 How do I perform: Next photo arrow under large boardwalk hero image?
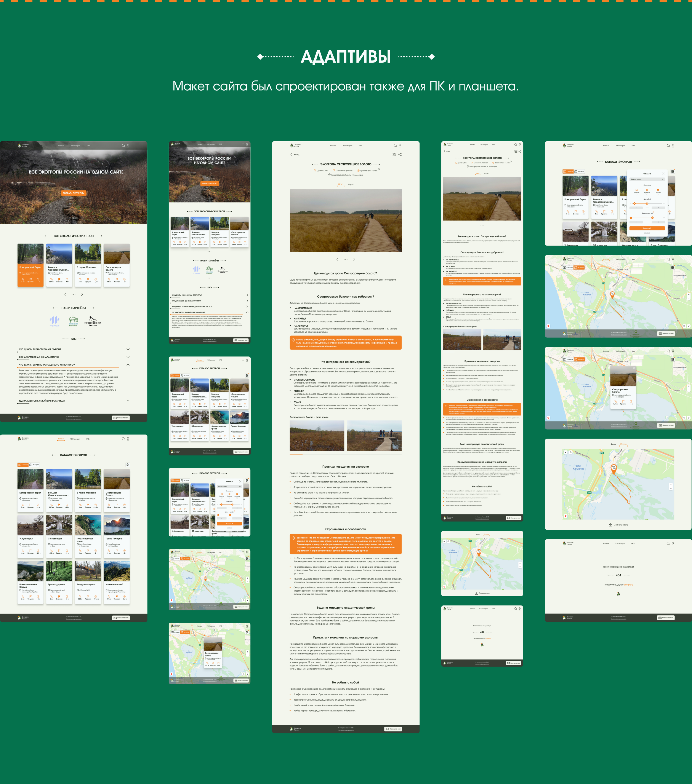(354, 259)
